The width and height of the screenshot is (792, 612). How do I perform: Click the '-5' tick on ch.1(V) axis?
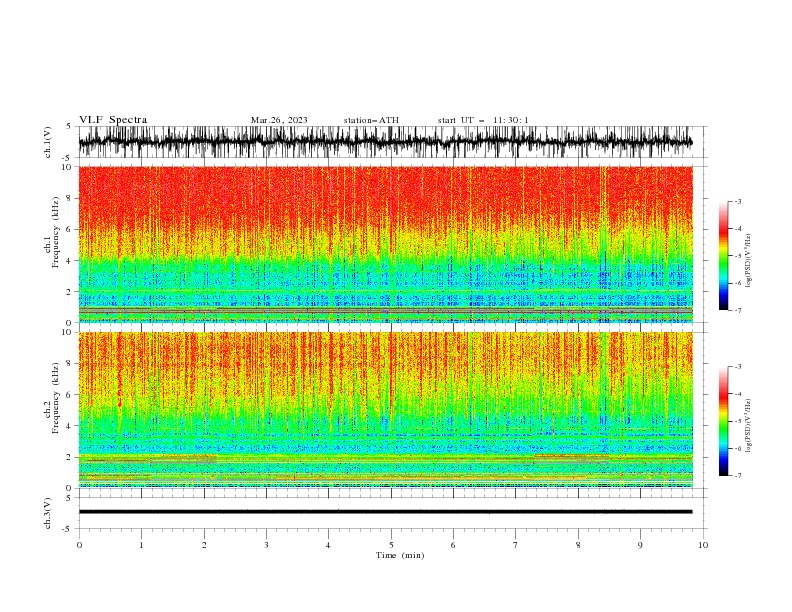[x=68, y=158]
